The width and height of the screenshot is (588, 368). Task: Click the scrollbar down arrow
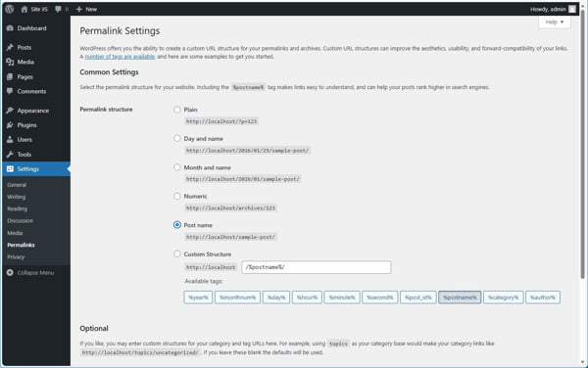[x=582, y=362]
